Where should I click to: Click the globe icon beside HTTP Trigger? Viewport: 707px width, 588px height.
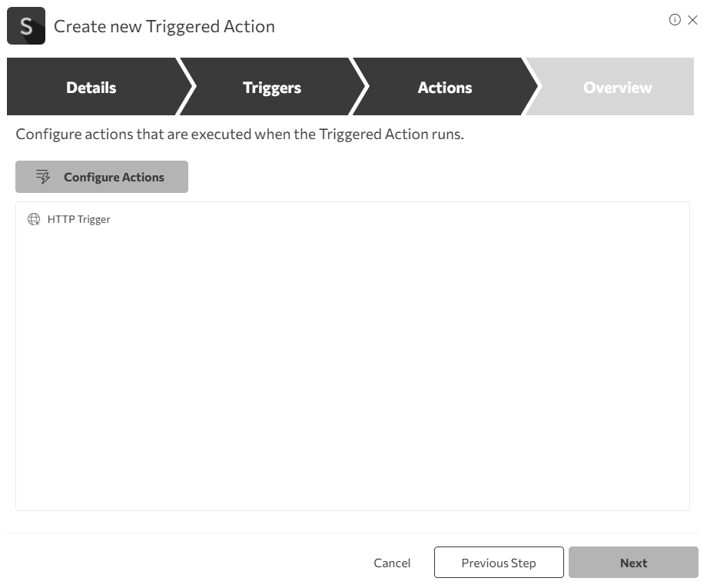[34, 219]
